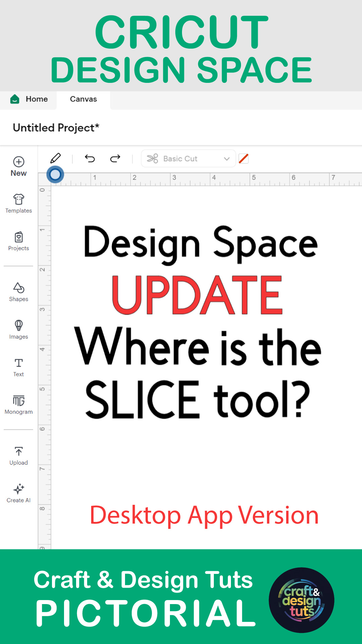Click the Untitled Project* title

click(x=56, y=128)
